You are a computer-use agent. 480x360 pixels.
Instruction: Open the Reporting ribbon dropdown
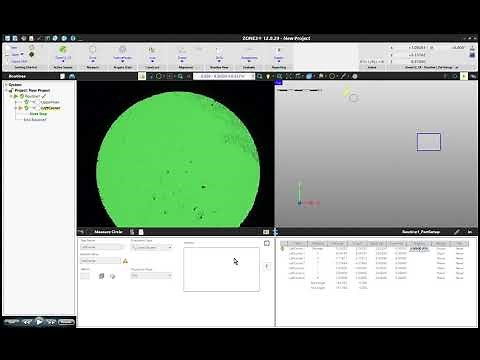pyautogui.click(x=279, y=61)
